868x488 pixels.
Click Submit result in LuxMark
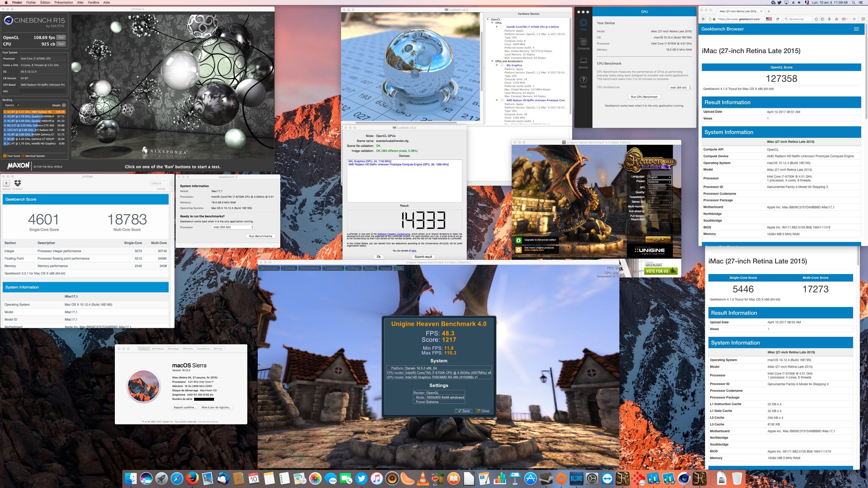pos(423,257)
